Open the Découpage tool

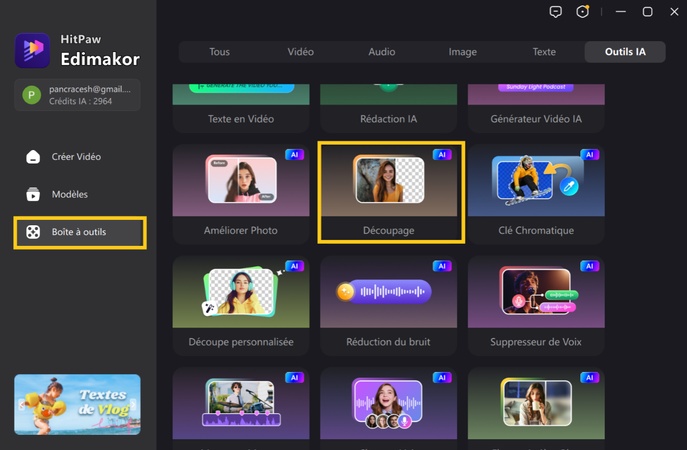tap(389, 194)
